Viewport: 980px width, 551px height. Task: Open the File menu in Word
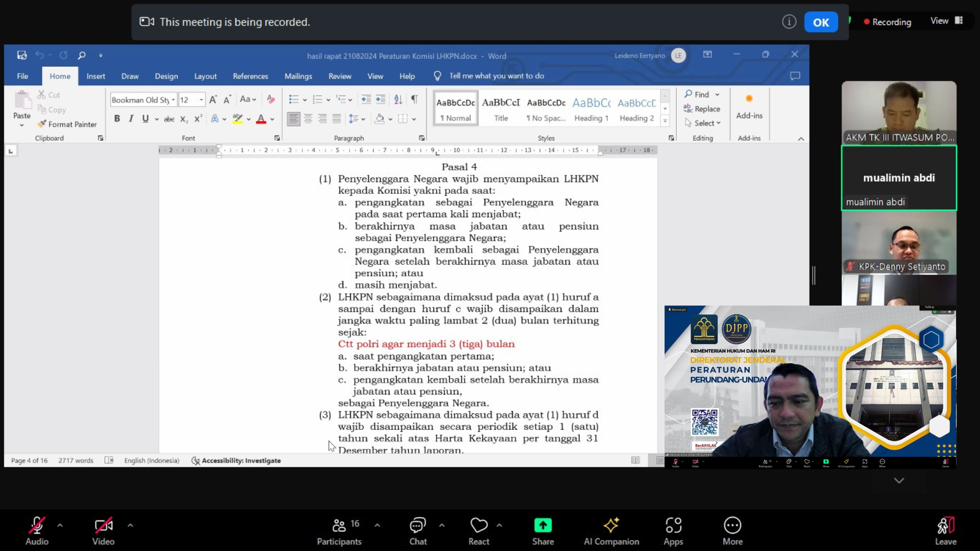point(22,76)
